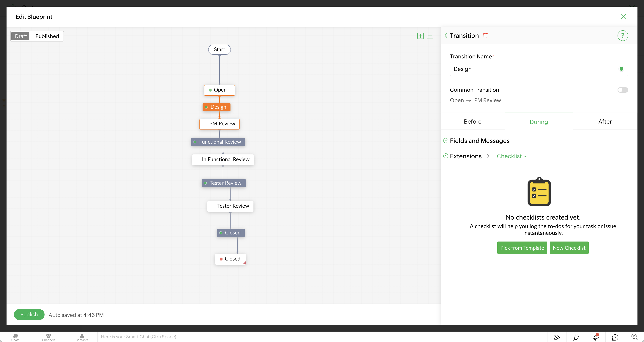644x342 pixels.
Task: Switch to Draft blueprint view
Action: tap(21, 36)
